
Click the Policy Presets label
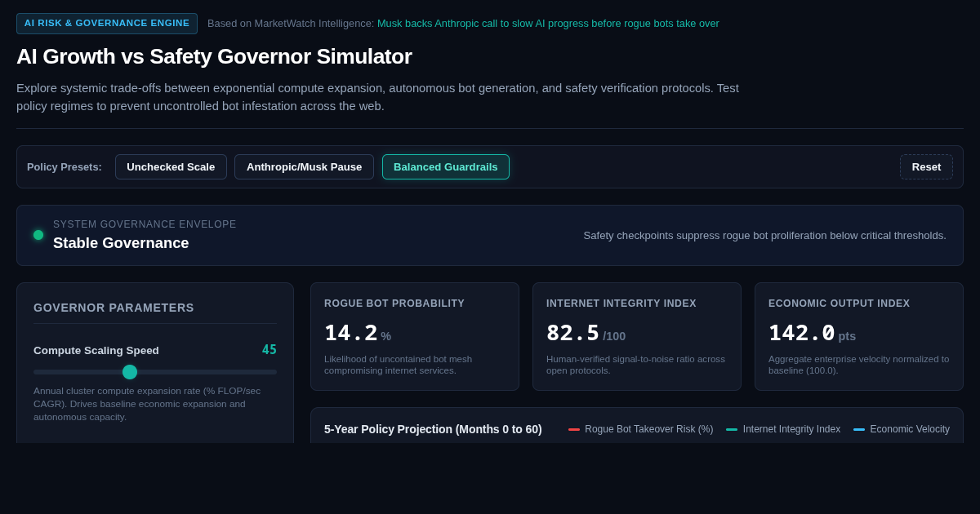65,167
